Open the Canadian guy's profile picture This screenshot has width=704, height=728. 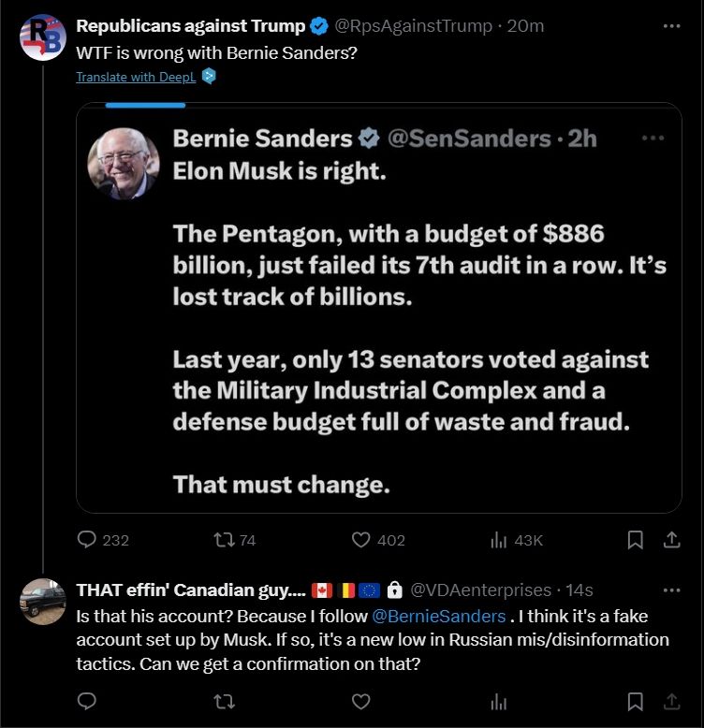click(x=43, y=602)
